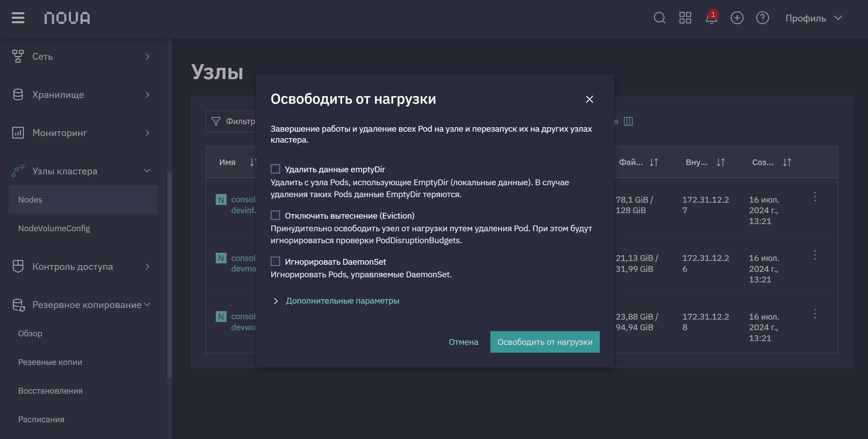Open the hamburger navigation menu
This screenshot has height=439, width=868.
pyautogui.click(x=18, y=18)
